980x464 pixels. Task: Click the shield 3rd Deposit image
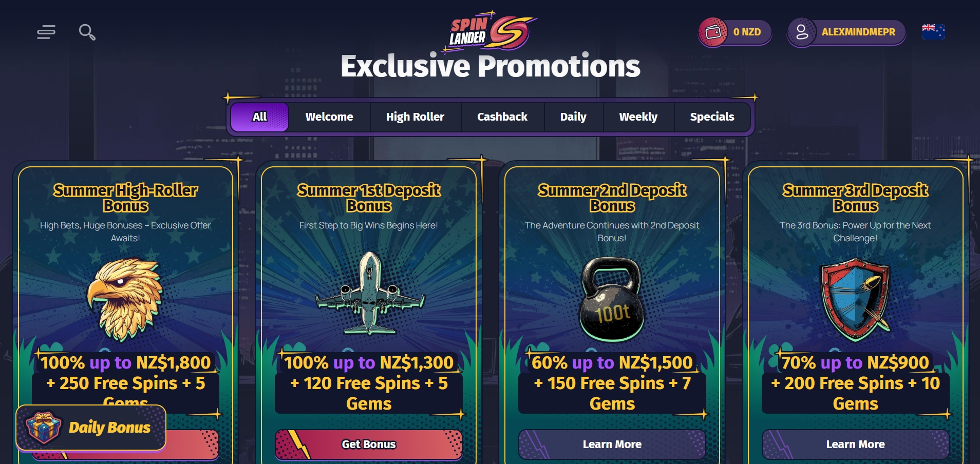coord(855,299)
